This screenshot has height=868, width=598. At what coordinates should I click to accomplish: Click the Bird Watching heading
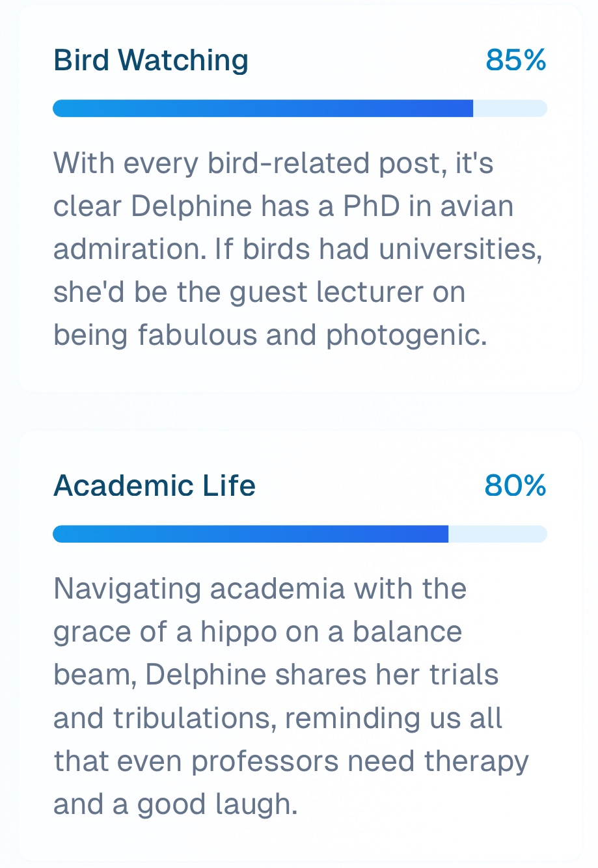[151, 61]
